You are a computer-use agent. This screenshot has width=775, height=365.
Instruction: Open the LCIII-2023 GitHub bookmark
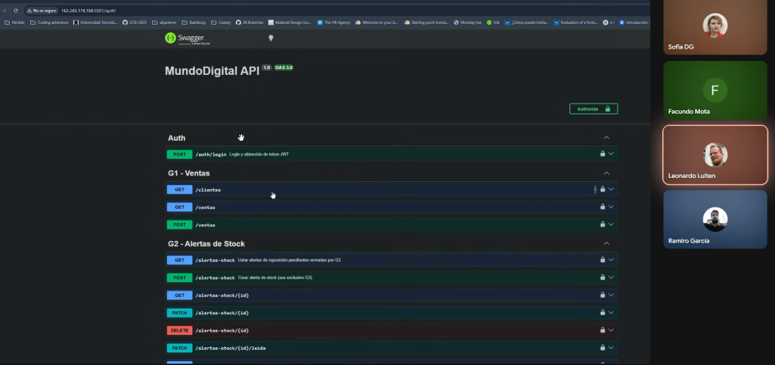click(x=134, y=22)
